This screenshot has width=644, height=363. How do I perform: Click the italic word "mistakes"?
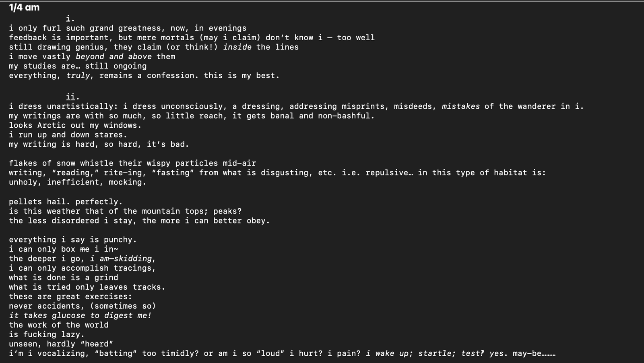(x=460, y=106)
